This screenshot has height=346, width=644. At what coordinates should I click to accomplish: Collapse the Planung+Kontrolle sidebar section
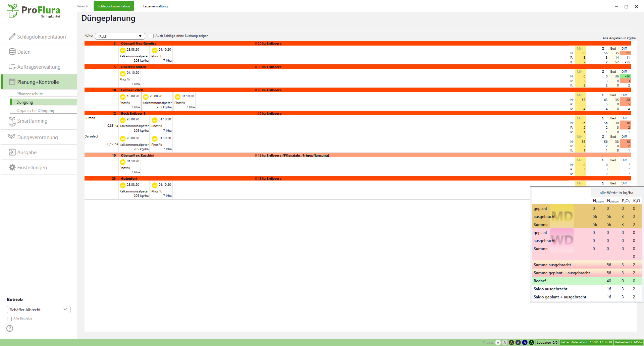[38, 82]
